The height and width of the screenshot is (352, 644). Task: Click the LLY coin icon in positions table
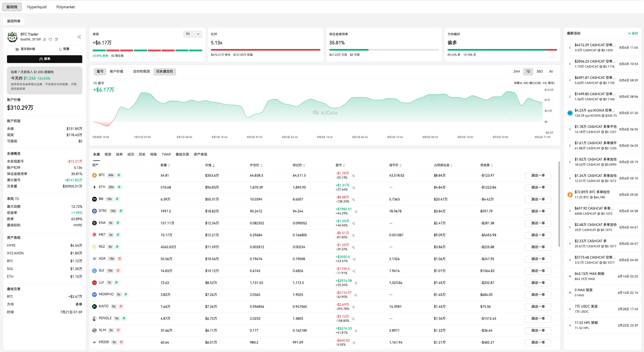(x=94, y=283)
